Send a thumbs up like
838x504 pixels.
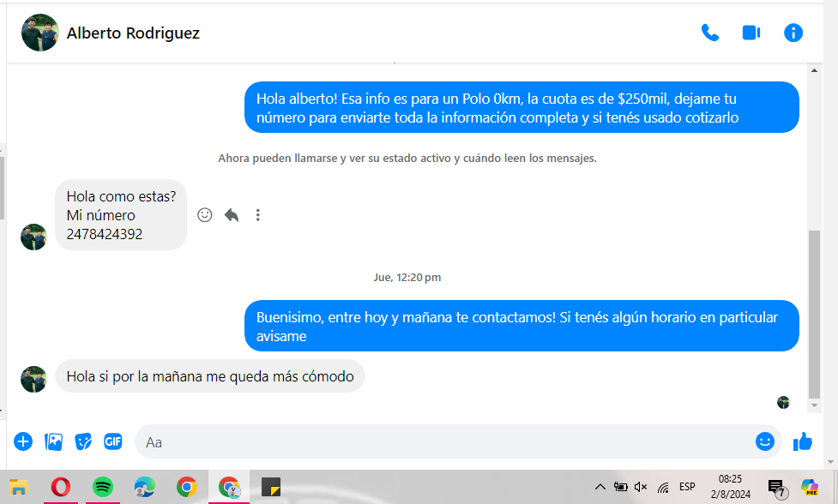(x=803, y=442)
